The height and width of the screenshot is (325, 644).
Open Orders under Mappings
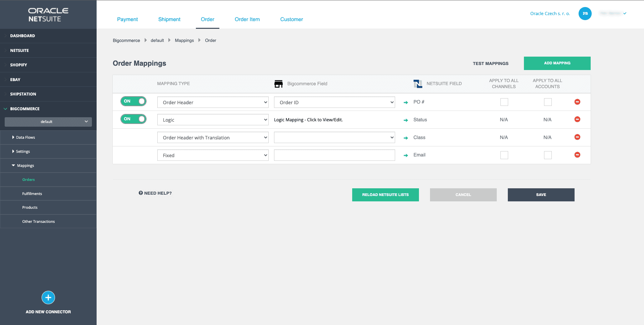(x=29, y=180)
